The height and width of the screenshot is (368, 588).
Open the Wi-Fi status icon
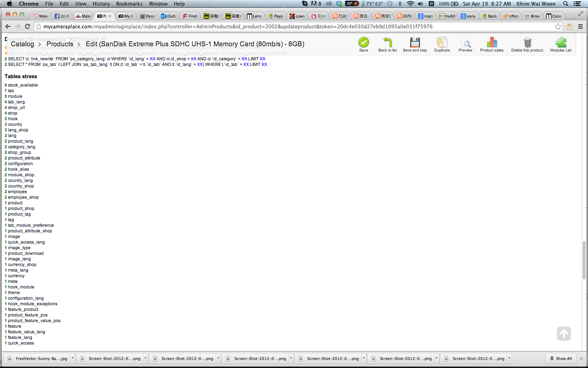(x=410, y=4)
